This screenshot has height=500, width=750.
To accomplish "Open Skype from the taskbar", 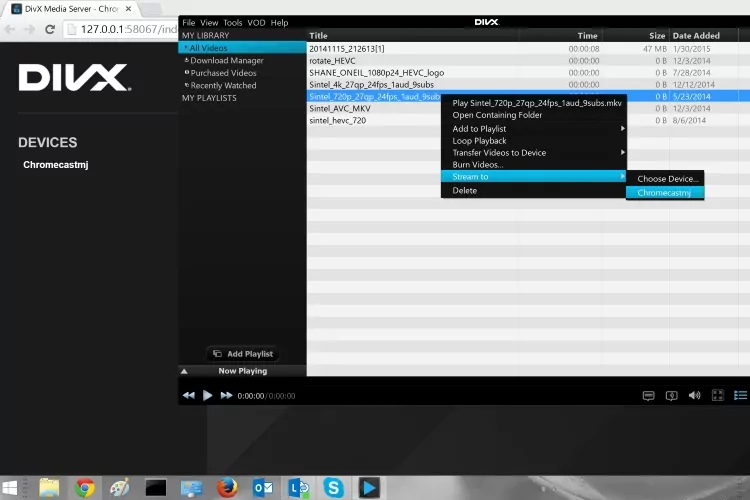I will point(334,488).
